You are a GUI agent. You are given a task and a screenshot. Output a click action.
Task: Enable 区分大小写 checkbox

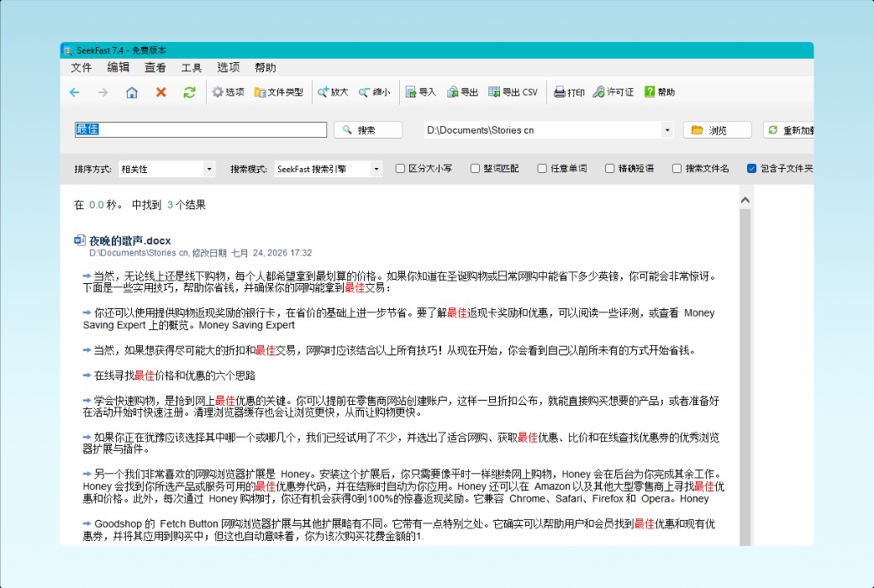coord(400,168)
